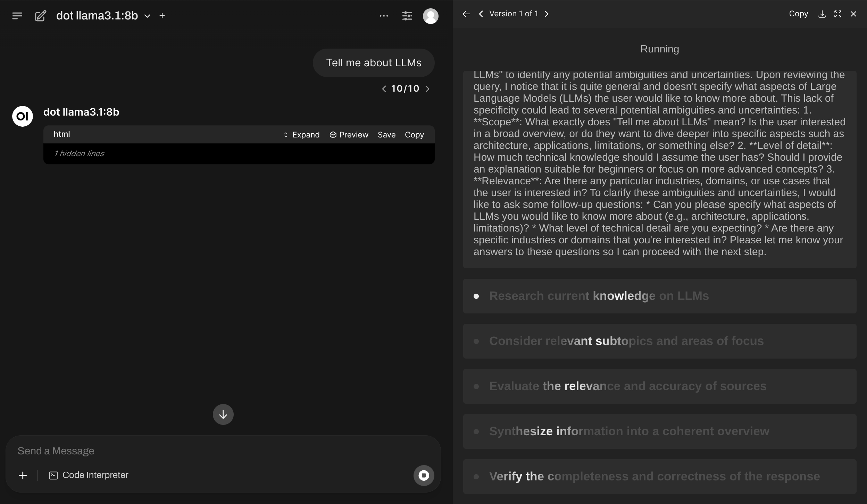
Task: Open model selector dropdown for llama3.1:8b
Action: point(147,16)
